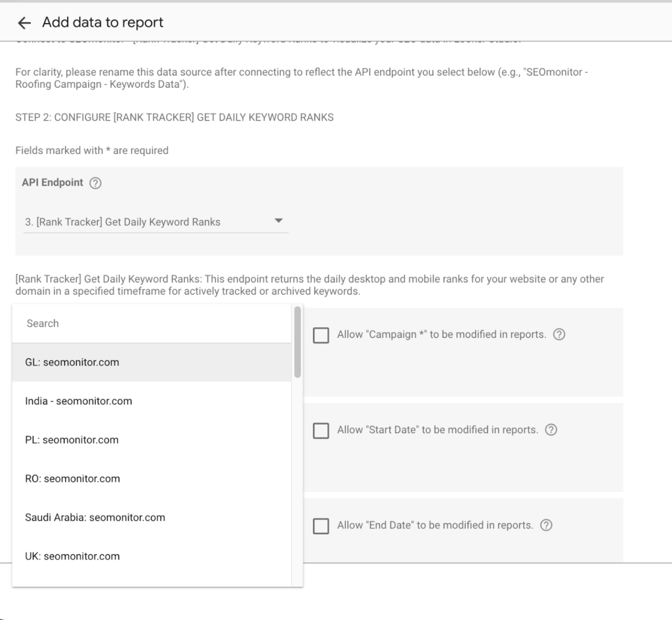Check Allow "Start Date" to be modified
The width and height of the screenshot is (672, 620).
321,431
